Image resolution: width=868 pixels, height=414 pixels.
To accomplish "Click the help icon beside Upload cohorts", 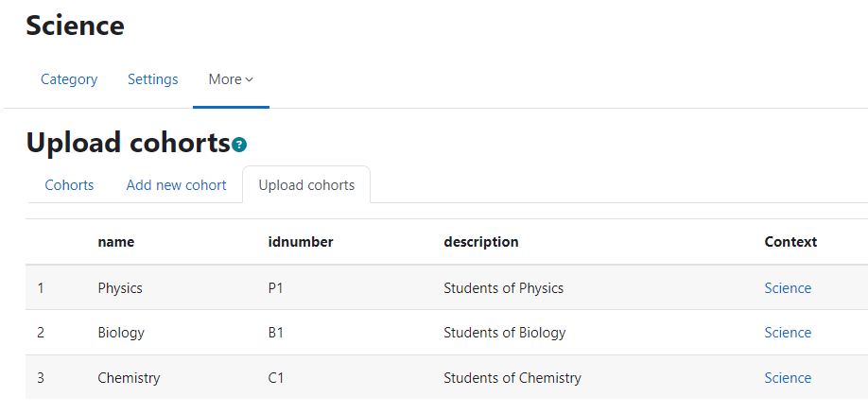I will click(239, 145).
